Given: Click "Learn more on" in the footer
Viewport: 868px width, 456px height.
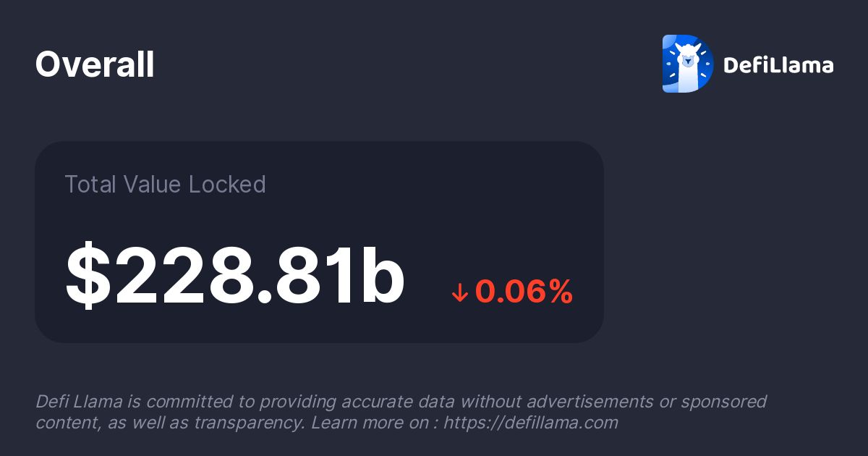Looking at the screenshot, I should click(x=370, y=423).
